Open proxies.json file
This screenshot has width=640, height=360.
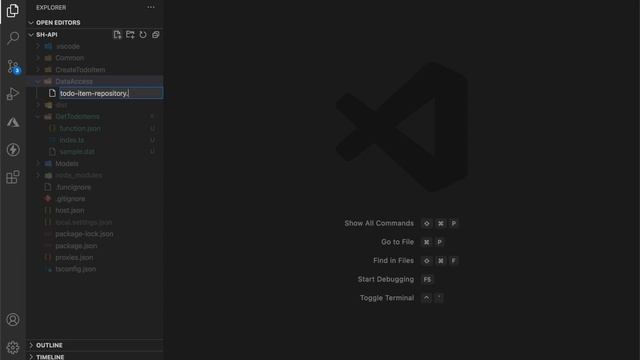click(95, 258)
